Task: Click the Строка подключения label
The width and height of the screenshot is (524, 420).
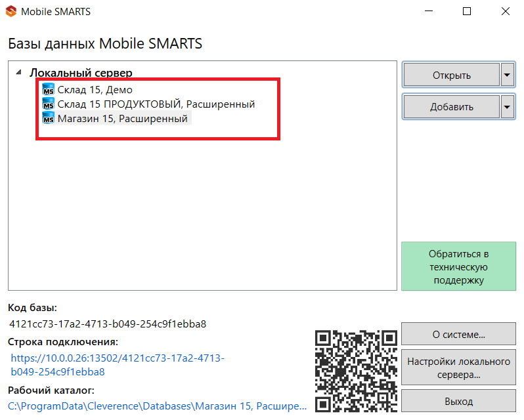Action: [63, 342]
